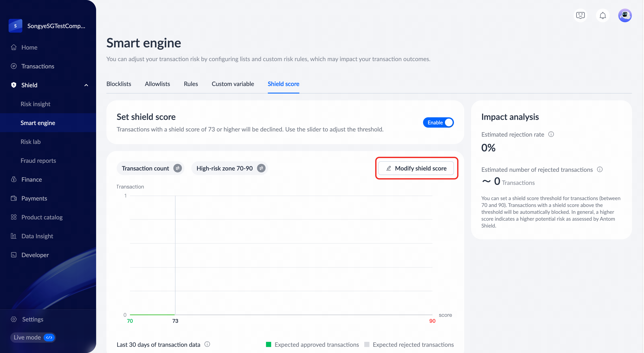Open the notifications bell icon
Viewport: 644px width, 353px height.
coord(603,15)
